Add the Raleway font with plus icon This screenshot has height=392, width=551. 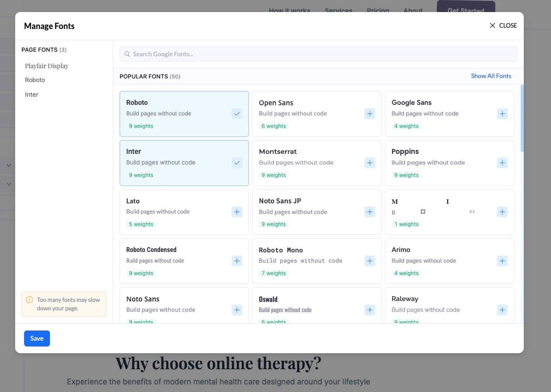pyautogui.click(x=502, y=310)
